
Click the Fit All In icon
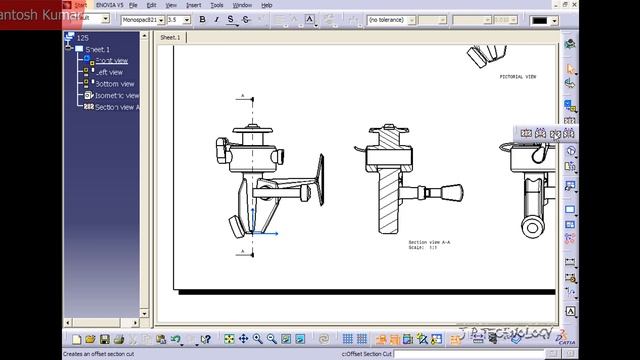pos(229,339)
